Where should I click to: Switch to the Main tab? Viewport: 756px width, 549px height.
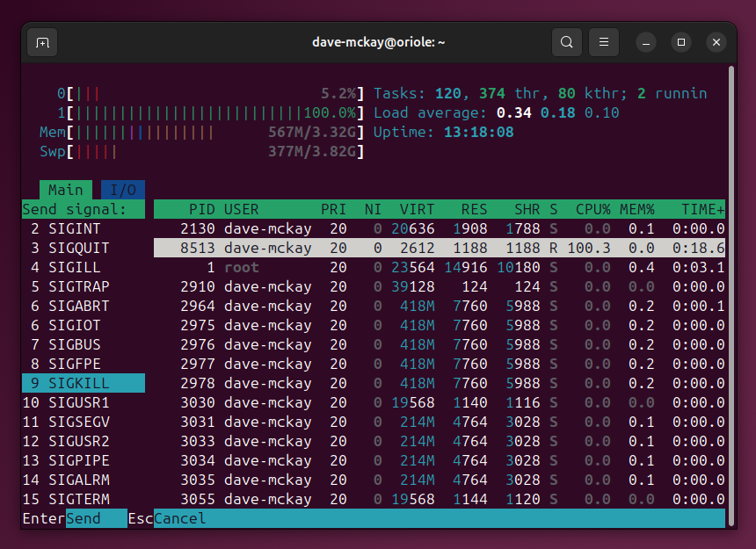66,190
